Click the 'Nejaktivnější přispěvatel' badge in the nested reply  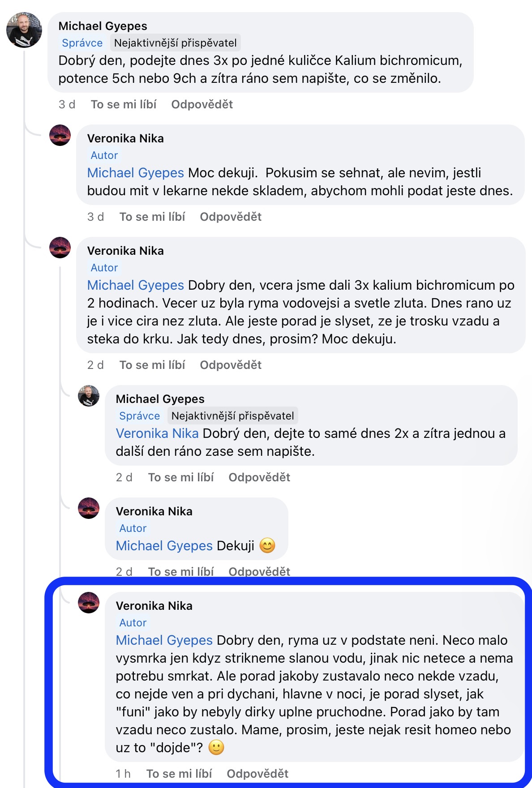[232, 416]
